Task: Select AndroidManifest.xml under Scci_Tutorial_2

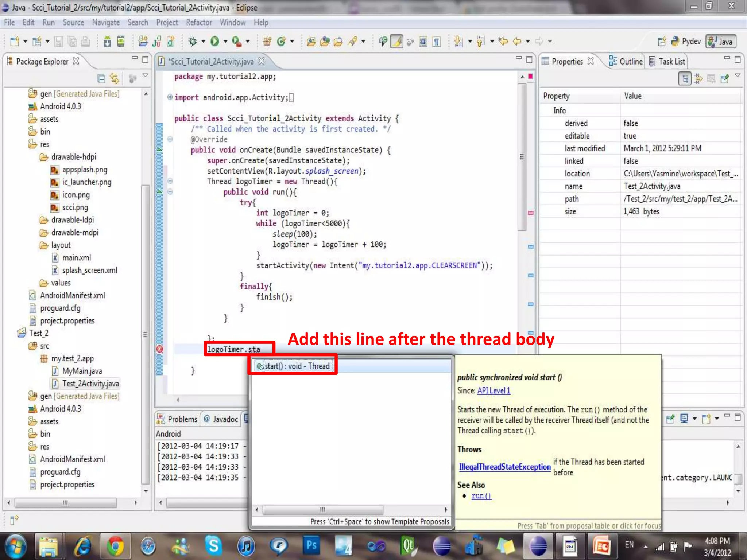Action: pos(67,295)
